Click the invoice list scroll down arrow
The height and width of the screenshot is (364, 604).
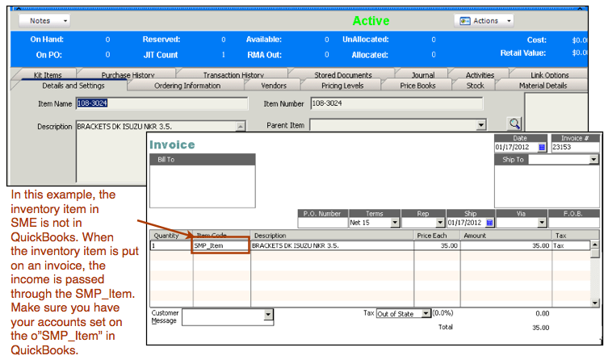tap(595, 303)
